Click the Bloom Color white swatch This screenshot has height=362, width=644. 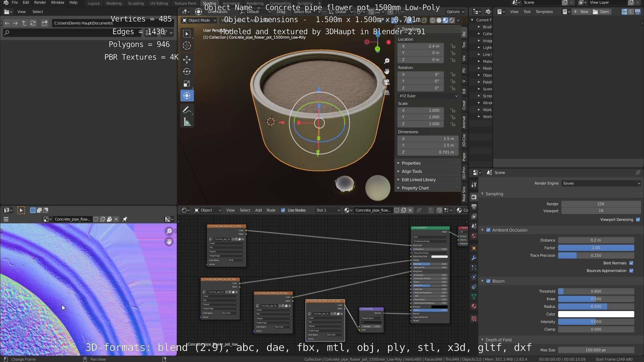point(596,314)
